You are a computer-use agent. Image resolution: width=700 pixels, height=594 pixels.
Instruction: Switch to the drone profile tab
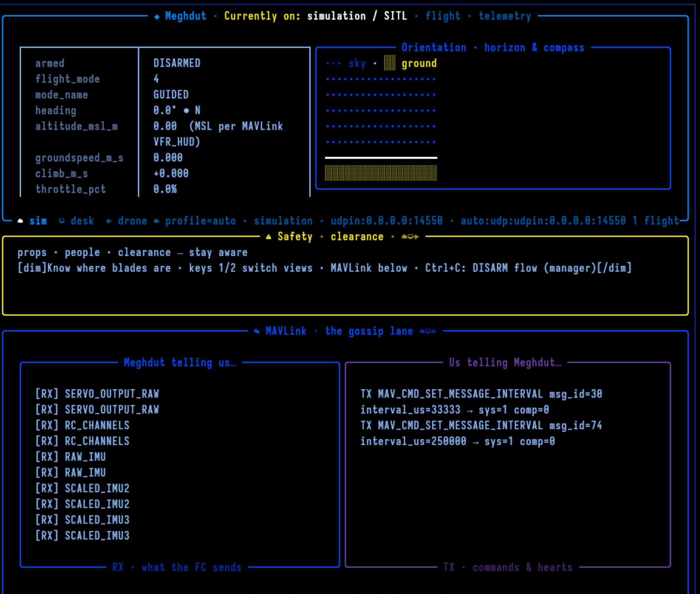tap(132, 221)
